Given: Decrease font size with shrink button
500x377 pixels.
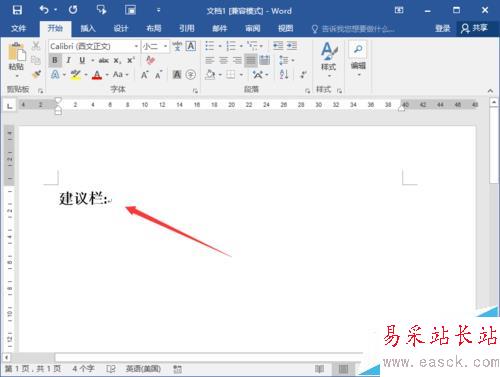Looking at the screenshot, I should pos(158,75).
